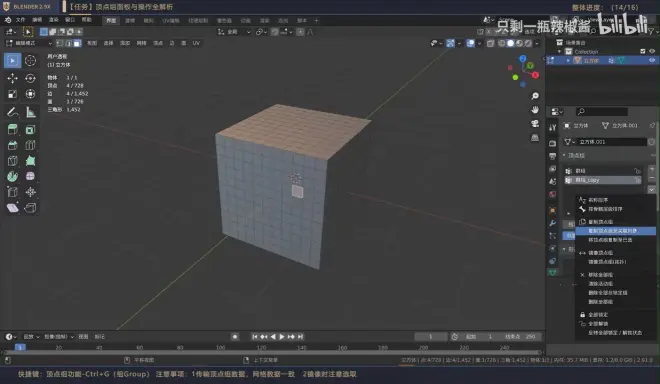The height and width of the screenshot is (384, 660).
Task: Open the 文件 menu
Action: point(20,20)
